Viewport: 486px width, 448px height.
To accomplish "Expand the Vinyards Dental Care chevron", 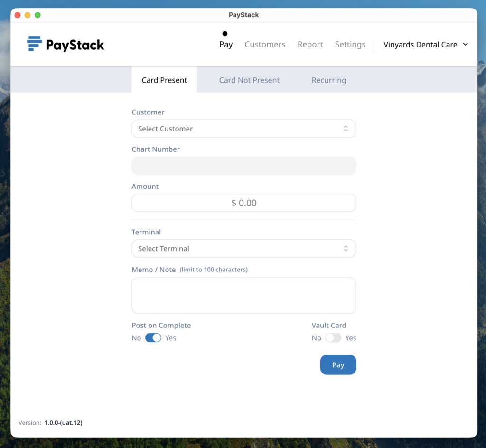I will point(466,44).
